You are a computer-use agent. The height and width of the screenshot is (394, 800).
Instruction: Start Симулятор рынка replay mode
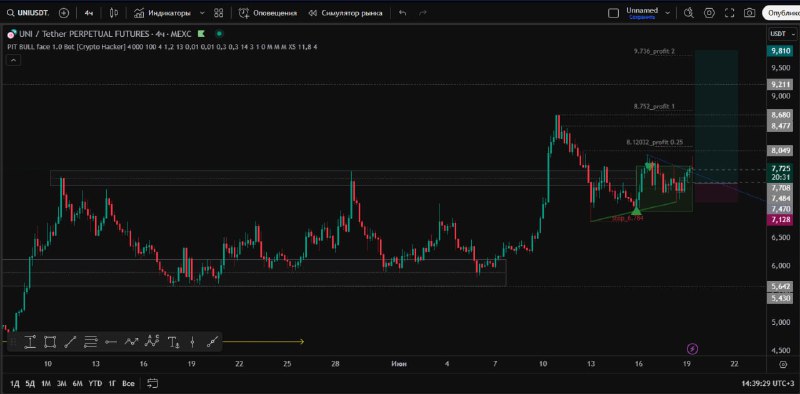pyautogui.click(x=345, y=13)
